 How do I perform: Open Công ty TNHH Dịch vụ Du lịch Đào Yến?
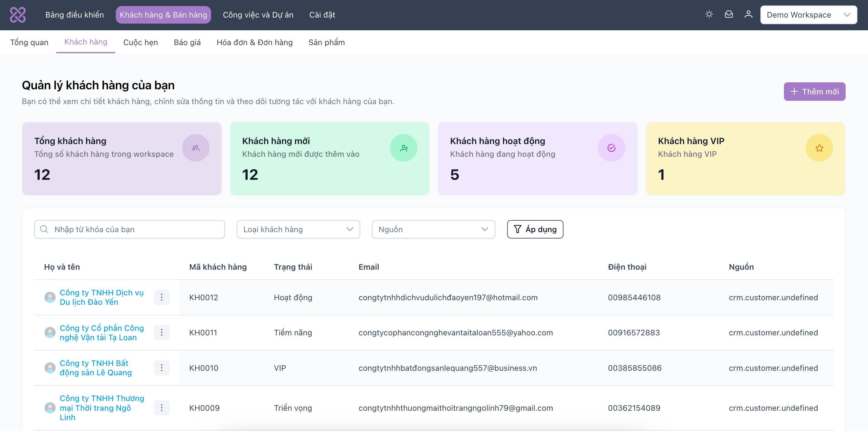click(101, 297)
